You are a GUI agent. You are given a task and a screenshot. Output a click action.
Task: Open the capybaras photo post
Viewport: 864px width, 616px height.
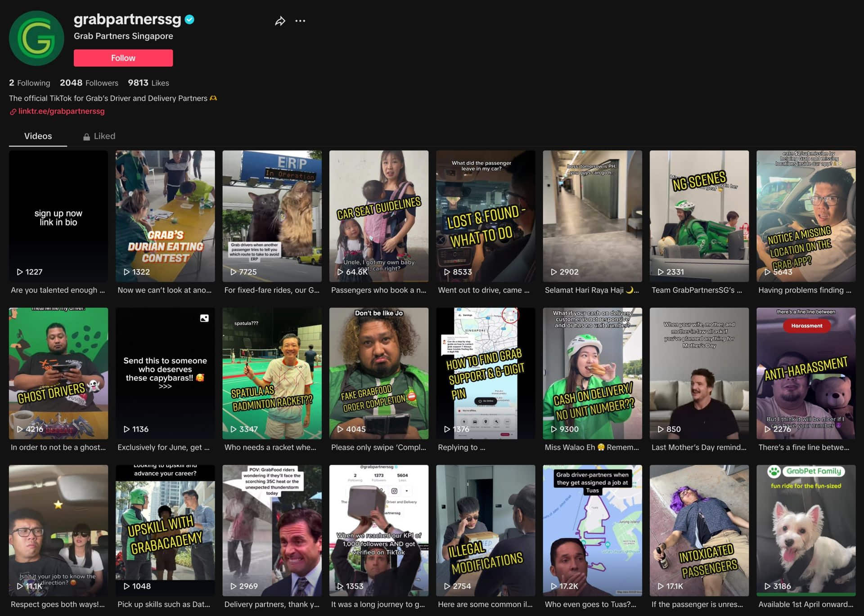tap(165, 373)
